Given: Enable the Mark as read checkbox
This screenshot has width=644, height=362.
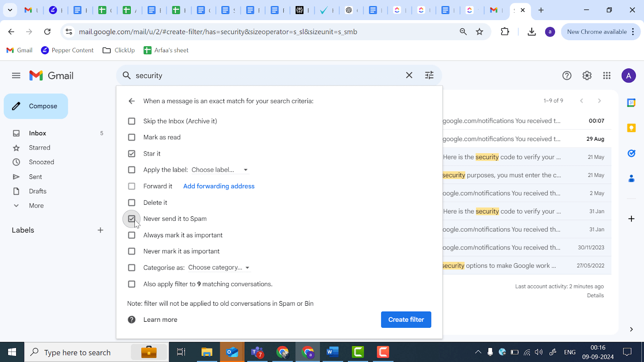Looking at the screenshot, I should pos(132,137).
